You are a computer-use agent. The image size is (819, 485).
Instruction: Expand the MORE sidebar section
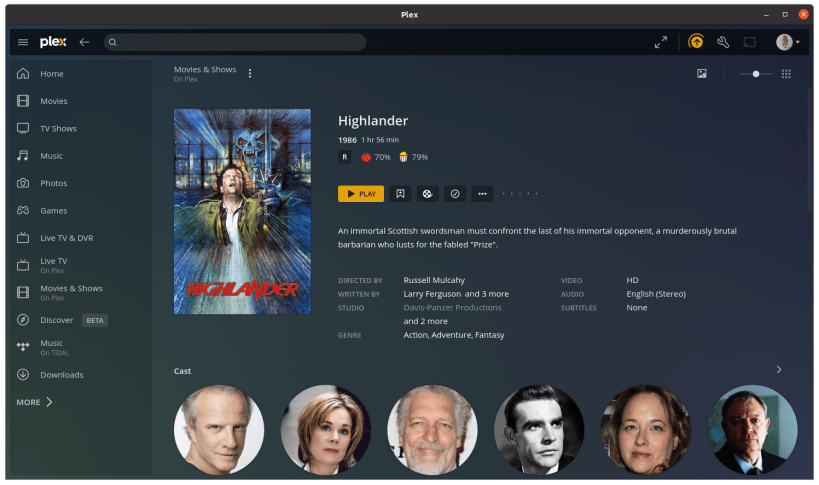(34, 402)
